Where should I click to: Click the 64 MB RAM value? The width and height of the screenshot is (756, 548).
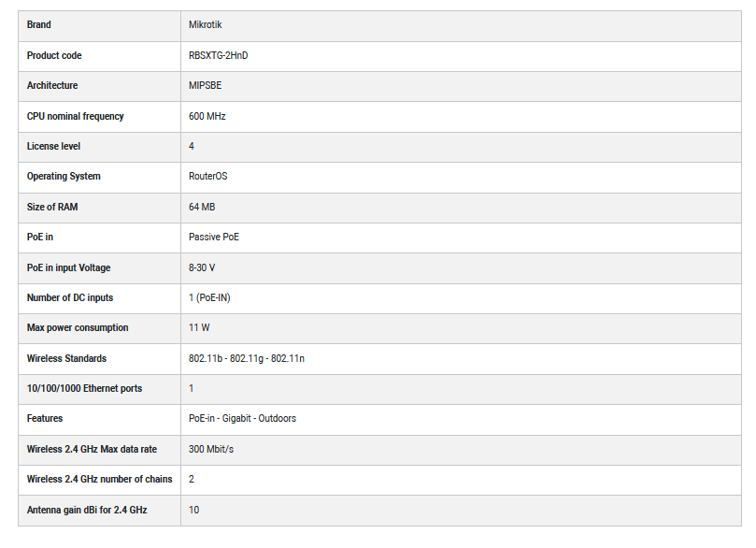pyautogui.click(x=202, y=207)
